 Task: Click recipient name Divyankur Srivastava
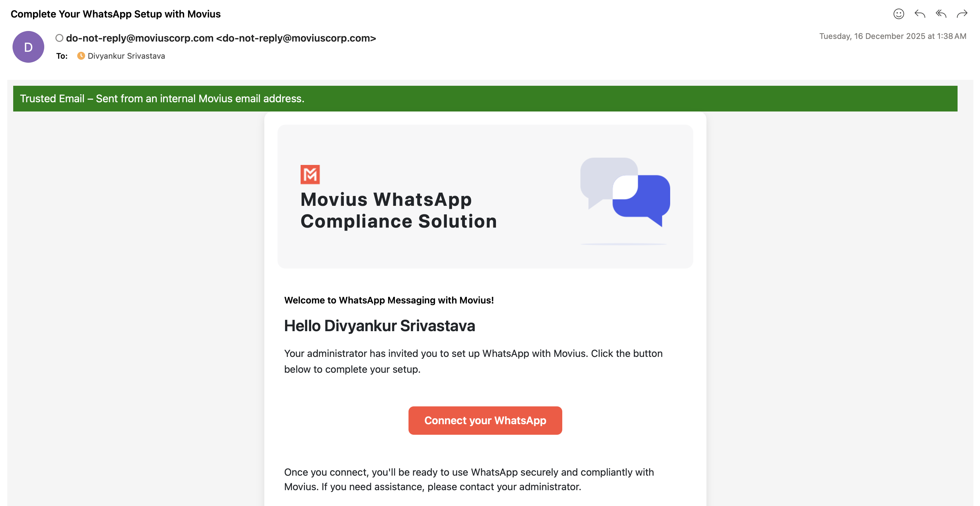tap(126, 56)
